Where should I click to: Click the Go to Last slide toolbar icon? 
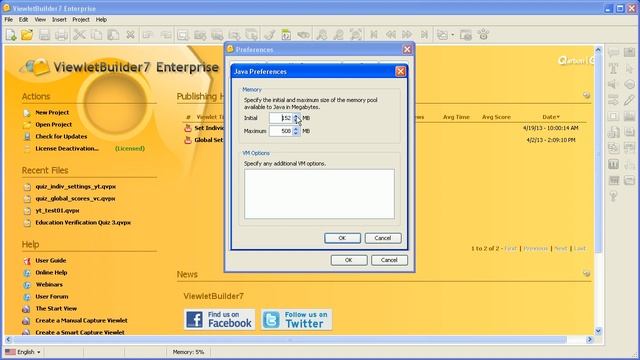pyautogui.click(x=424, y=35)
